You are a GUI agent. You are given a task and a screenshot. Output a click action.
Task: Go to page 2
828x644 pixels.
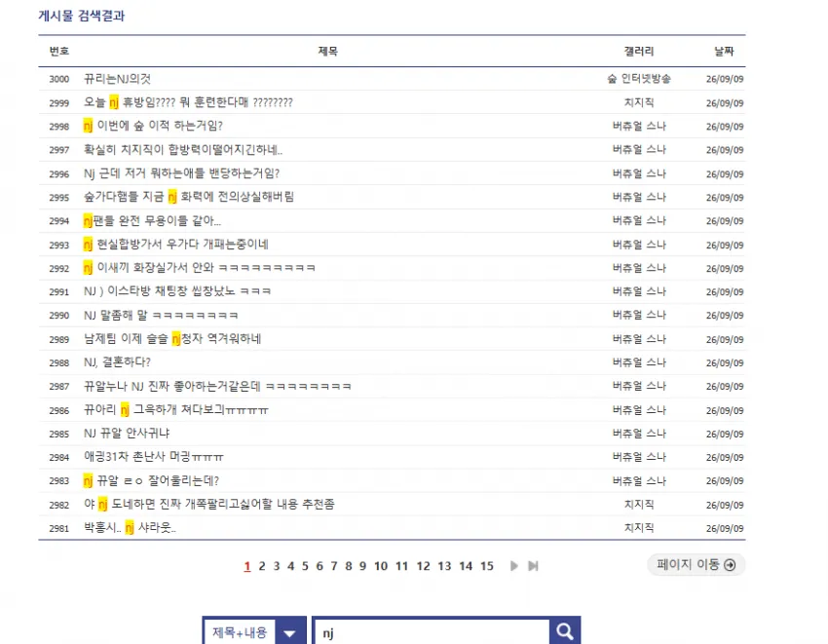(x=262, y=566)
